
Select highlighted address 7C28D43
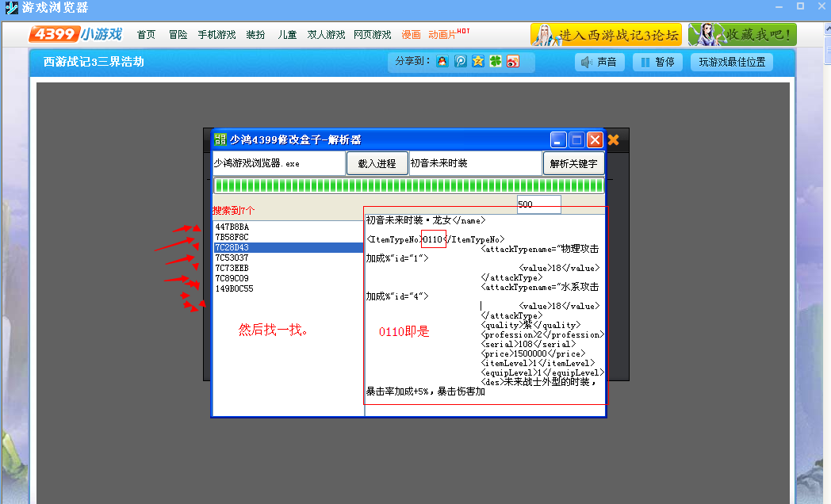[x=288, y=247]
